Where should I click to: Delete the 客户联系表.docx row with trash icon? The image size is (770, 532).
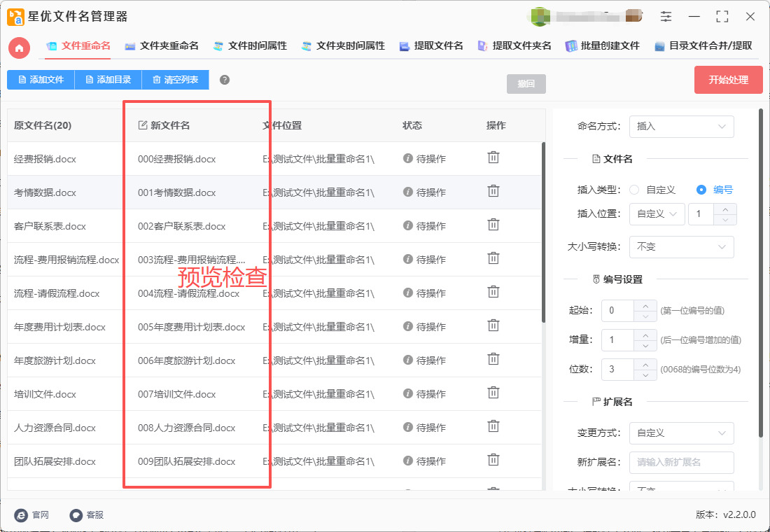[x=493, y=225]
